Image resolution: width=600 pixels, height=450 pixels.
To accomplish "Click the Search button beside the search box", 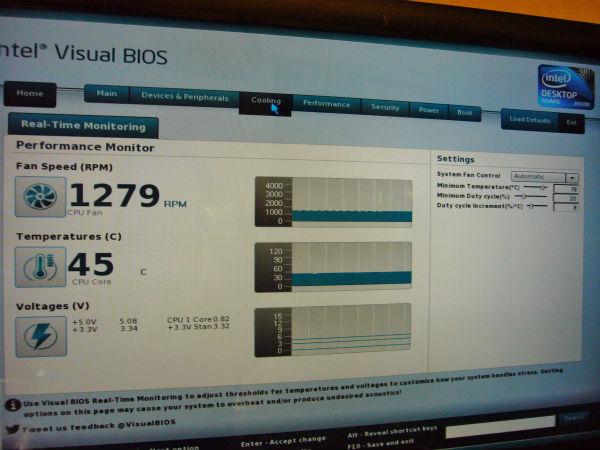I will [574, 418].
